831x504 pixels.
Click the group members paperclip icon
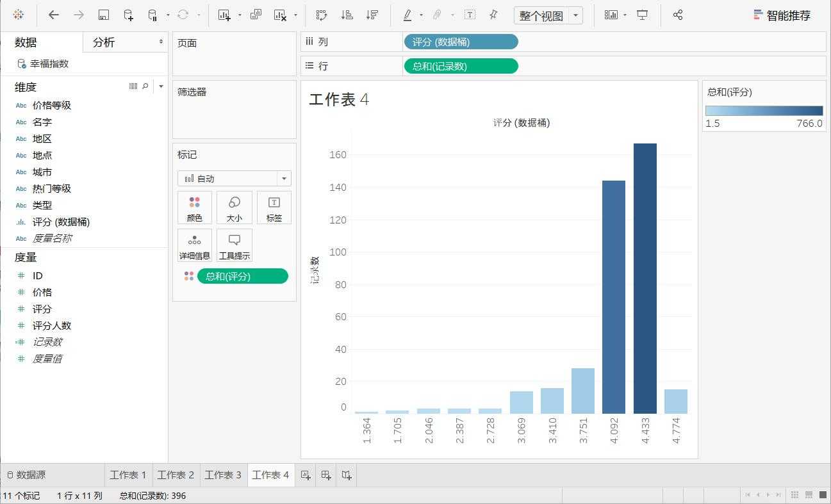point(438,15)
